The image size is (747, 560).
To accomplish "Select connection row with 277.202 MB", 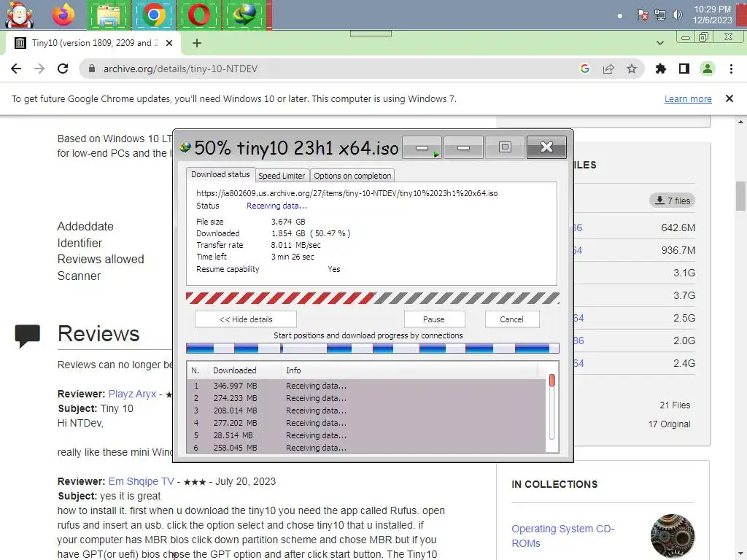I will pos(367,423).
